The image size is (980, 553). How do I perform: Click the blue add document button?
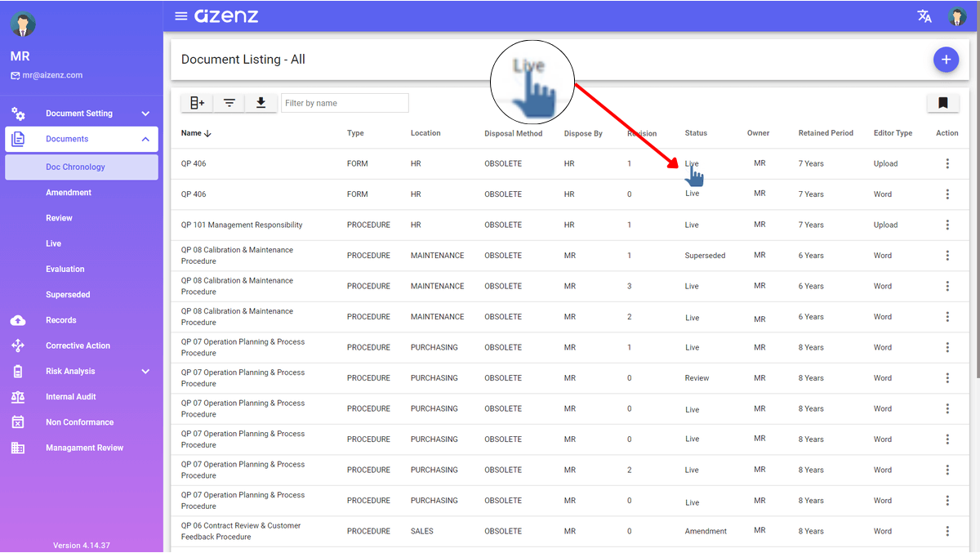[x=946, y=60]
